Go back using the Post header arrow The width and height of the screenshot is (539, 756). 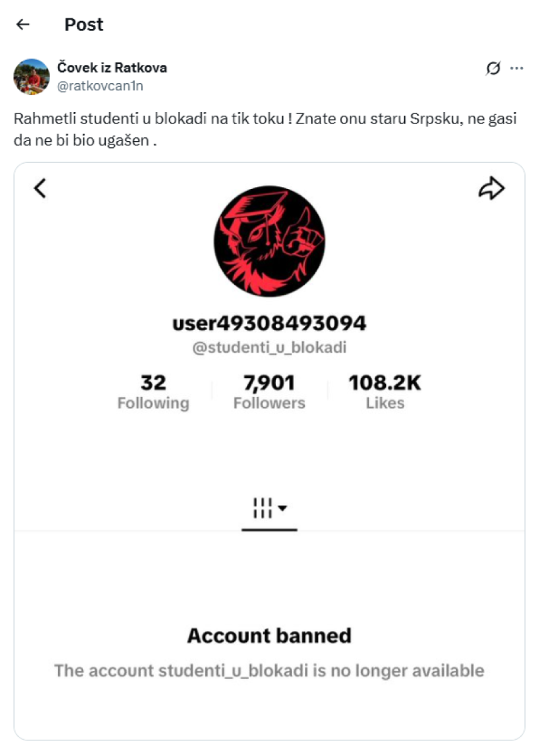(23, 24)
